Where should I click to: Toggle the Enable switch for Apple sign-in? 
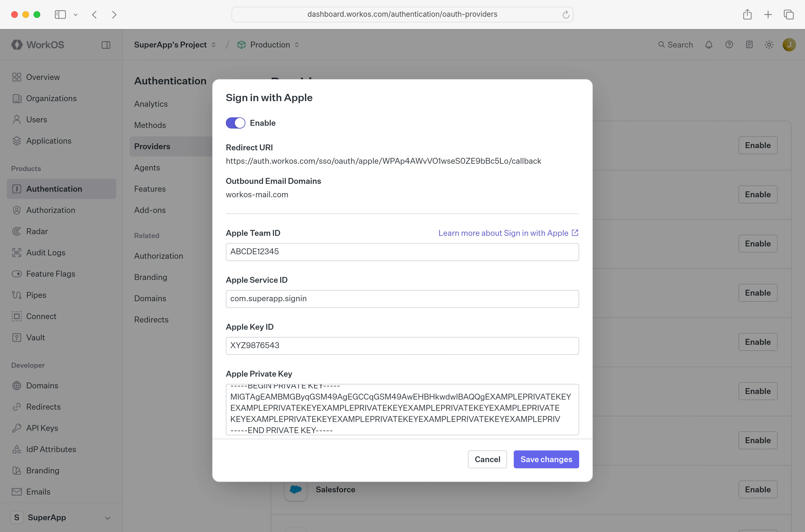(235, 123)
